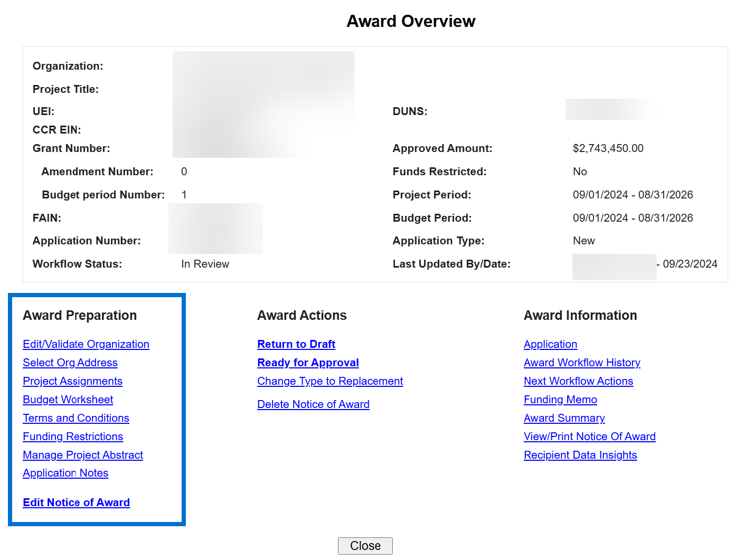Open the Budget Worksheet link
This screenshot has height=560, width=754.
pos(68,400)
